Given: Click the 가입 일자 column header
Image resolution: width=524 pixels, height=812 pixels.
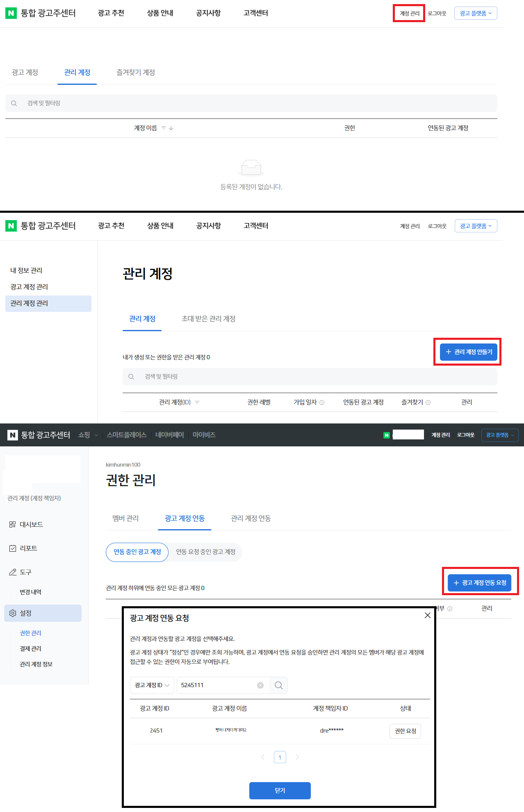Looking at the screenshot, I should 305,403.
